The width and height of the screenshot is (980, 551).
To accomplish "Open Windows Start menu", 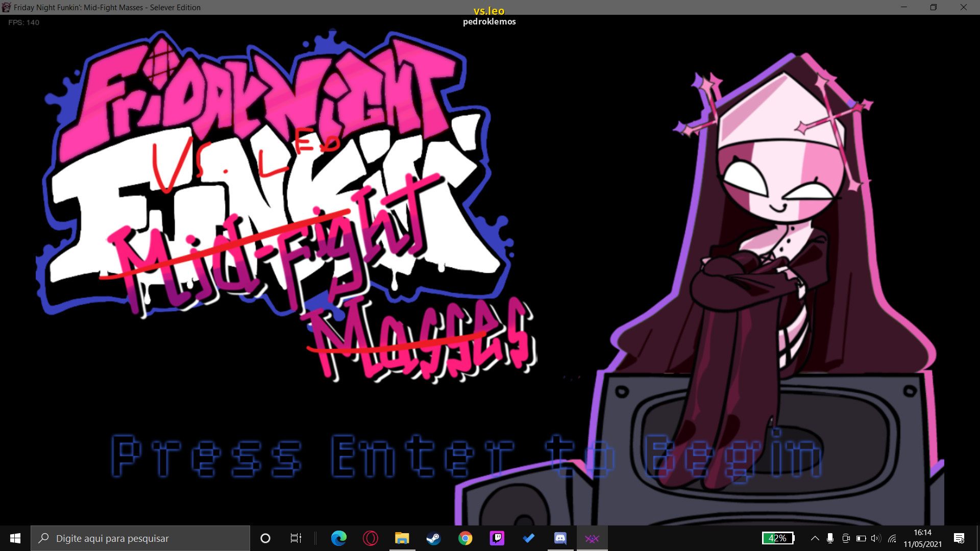I will 15,538.
